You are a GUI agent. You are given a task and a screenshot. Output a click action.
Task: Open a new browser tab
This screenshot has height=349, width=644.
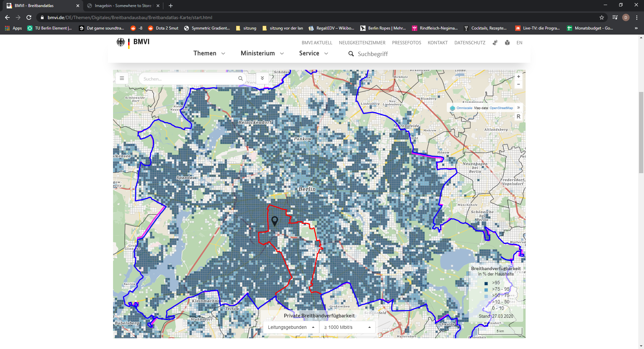[x=171, y=6]
